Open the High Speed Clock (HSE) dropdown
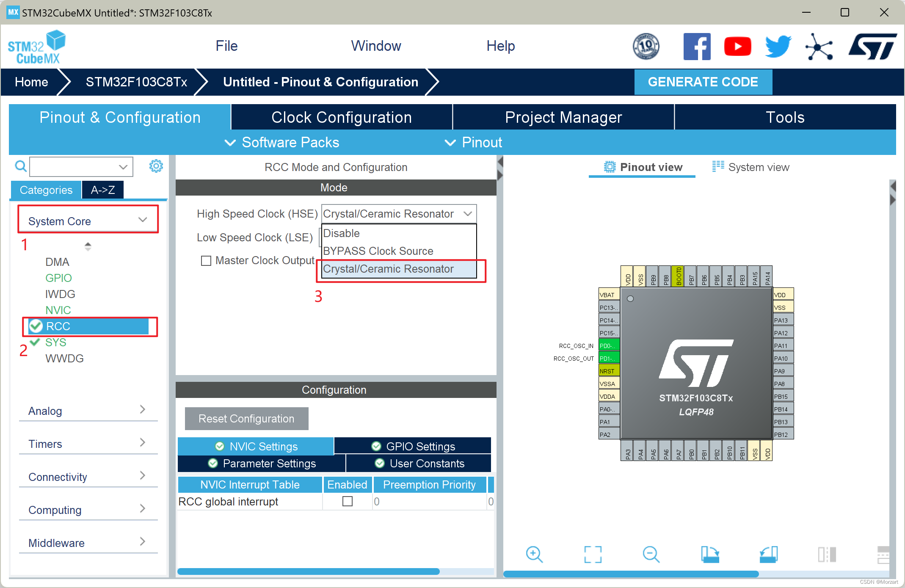This screenshot has width=905, height=588. [399, 214]
